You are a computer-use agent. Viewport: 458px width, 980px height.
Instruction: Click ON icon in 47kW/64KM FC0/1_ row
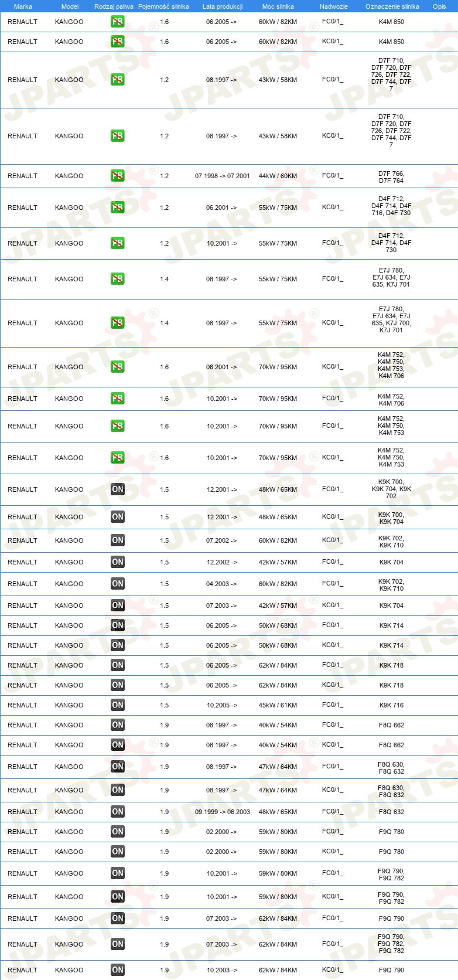point(118,767)
